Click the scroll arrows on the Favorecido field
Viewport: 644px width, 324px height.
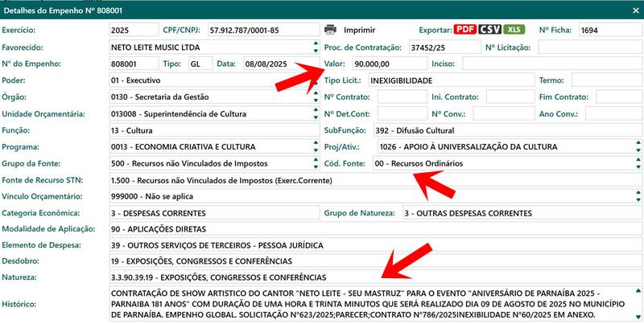(x=314, y=47)
